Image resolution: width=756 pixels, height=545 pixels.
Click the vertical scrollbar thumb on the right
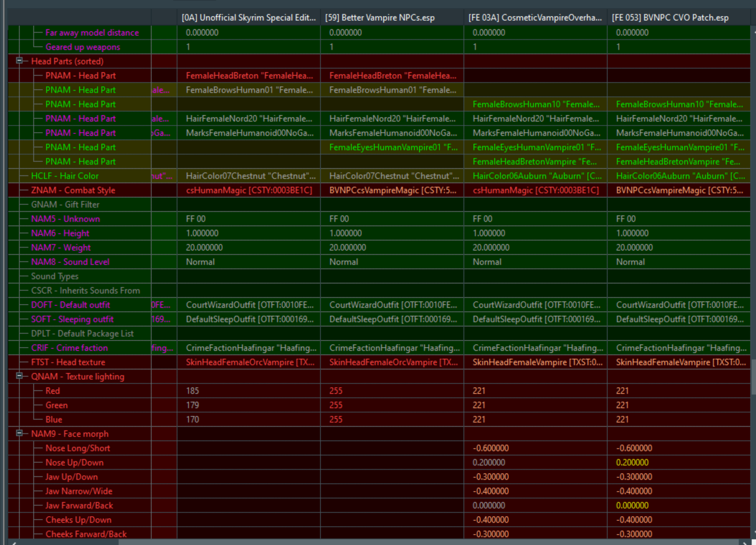click(753, 376)
